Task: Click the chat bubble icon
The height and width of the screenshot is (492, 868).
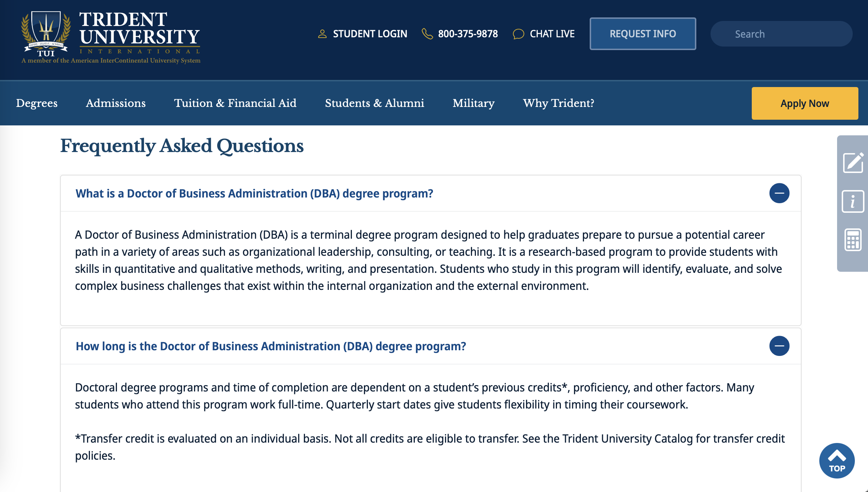Action: point(519,34)
